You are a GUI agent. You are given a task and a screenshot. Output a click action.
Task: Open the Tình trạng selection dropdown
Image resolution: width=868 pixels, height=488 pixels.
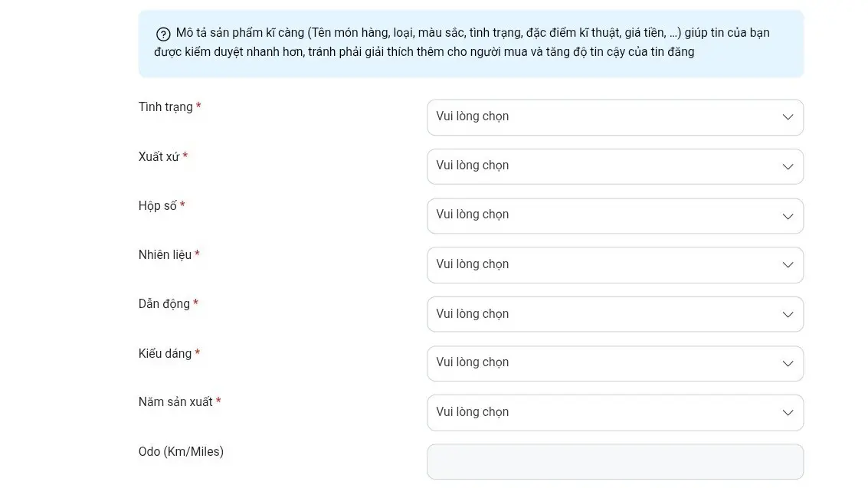pos(613,116)
